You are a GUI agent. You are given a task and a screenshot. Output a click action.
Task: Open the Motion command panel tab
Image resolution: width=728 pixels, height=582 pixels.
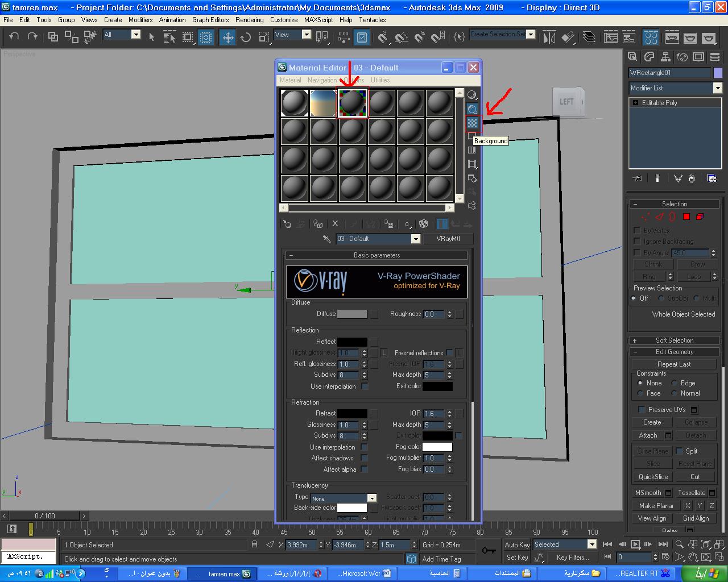[682, 57]
